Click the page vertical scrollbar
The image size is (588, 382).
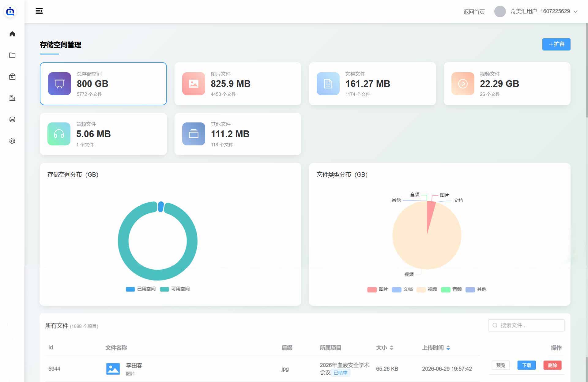586,70
